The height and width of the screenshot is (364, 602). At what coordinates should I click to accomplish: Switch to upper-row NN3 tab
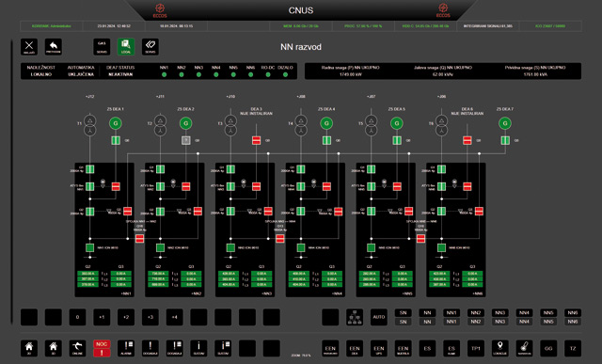point(499,312)
